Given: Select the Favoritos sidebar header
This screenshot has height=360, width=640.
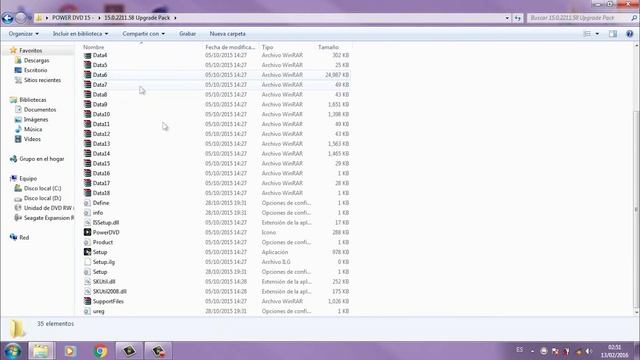Looking at the screenshot, I should click(31, 51).
